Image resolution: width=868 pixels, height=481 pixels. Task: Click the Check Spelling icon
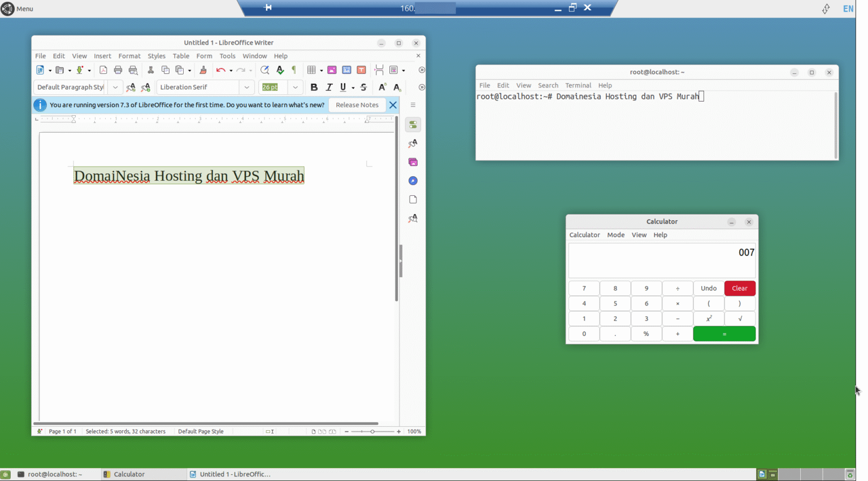(x=280, y=70)
